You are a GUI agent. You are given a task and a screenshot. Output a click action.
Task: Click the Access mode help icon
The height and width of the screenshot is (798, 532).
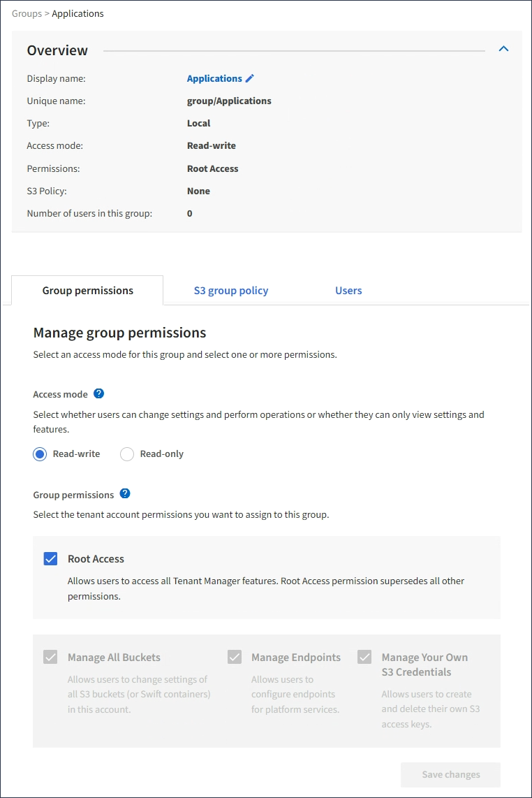tap(98, 393)
